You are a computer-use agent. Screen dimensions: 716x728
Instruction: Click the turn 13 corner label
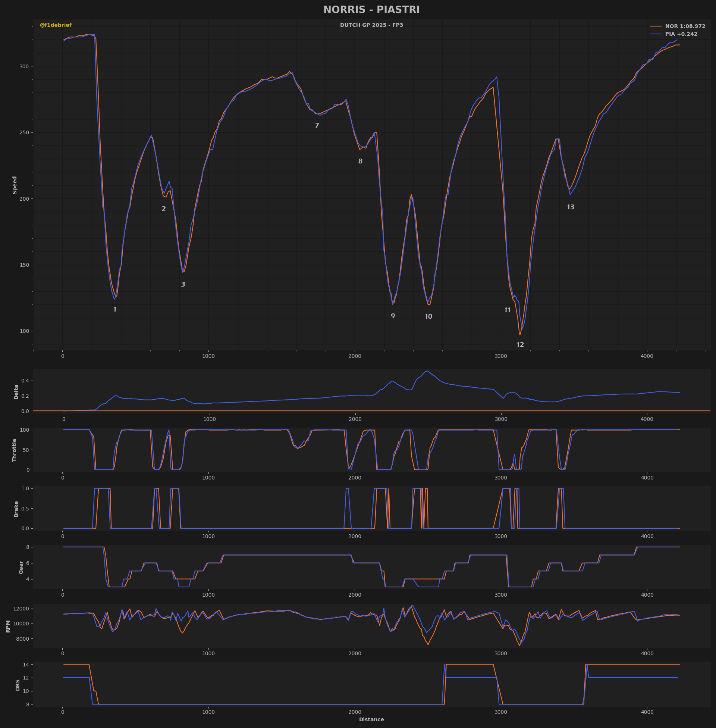point(570,207)
